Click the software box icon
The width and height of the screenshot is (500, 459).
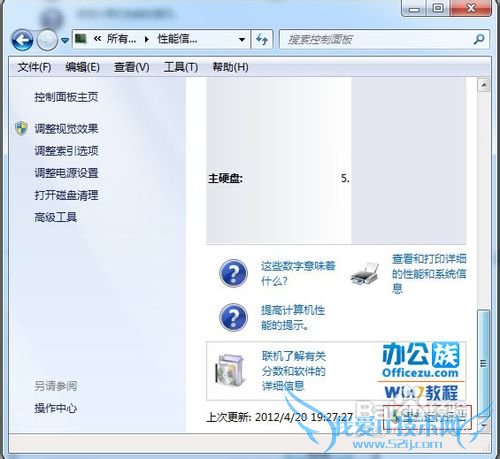tap(230, 370)
